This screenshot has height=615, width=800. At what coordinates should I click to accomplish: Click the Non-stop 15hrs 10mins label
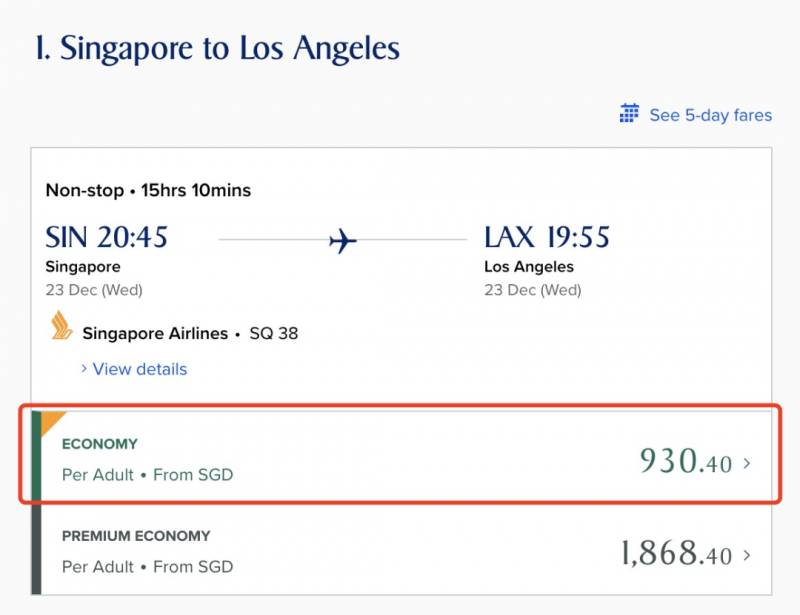[x=148, y=190]
